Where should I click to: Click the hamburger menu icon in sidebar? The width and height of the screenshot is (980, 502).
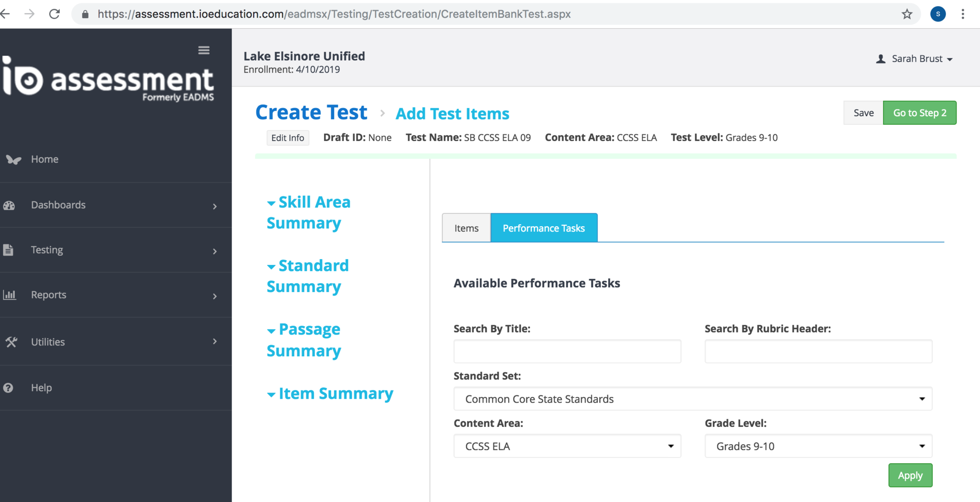204,50
